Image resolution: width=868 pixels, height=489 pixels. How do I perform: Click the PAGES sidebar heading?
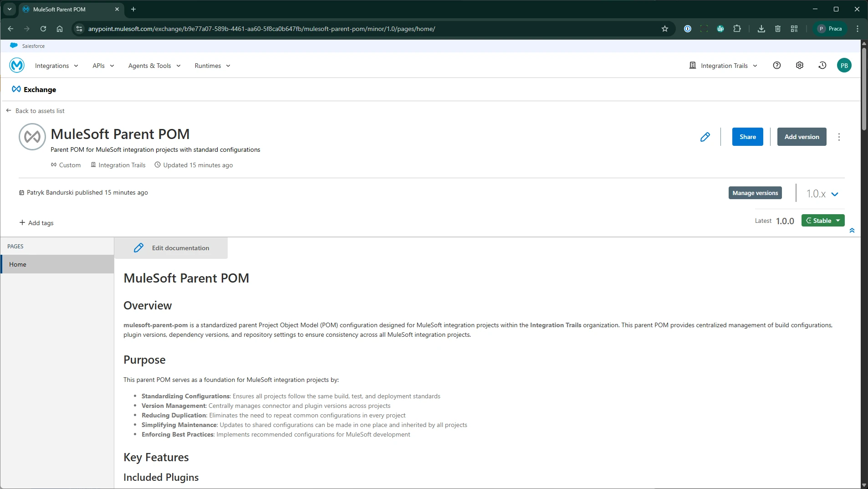coord(15,247)
